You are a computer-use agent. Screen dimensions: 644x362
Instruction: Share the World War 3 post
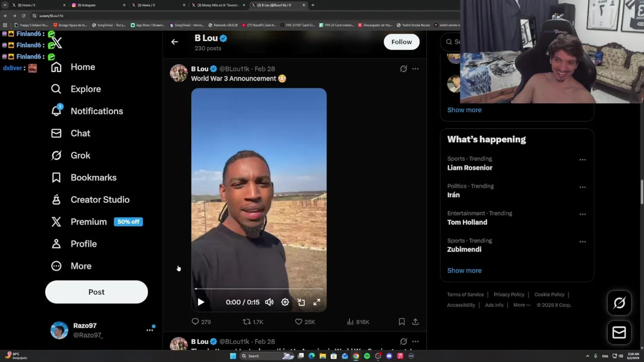pos(415,322)
